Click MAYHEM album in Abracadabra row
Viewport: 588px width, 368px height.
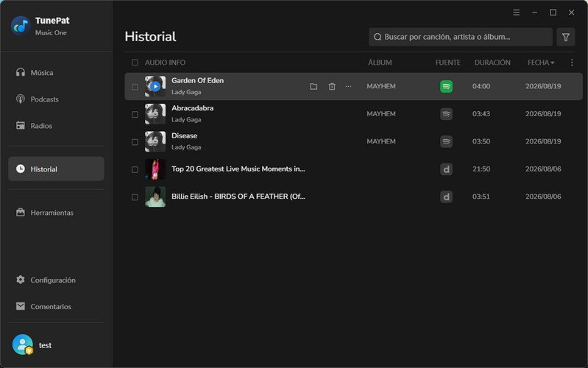click(381, 113)
